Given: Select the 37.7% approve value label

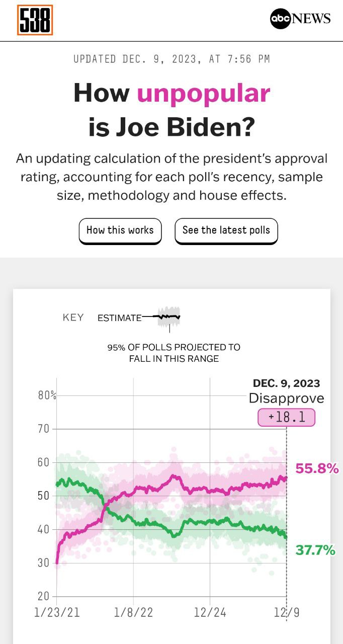Looking at the screenshot, I should 315,550.
